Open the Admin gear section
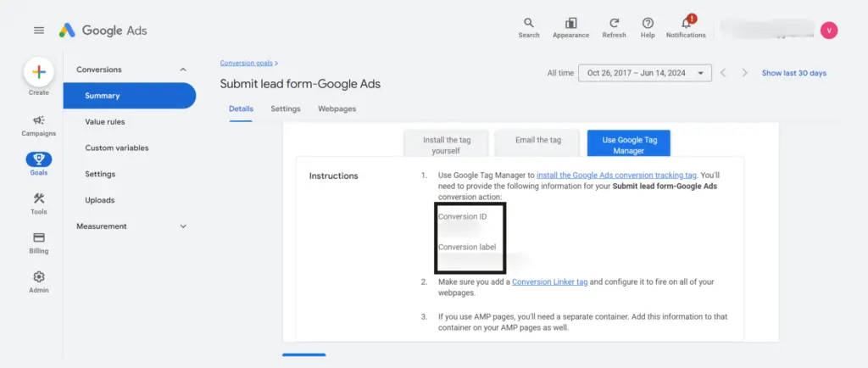The image size is (868, 368). [x=39, y=282]
